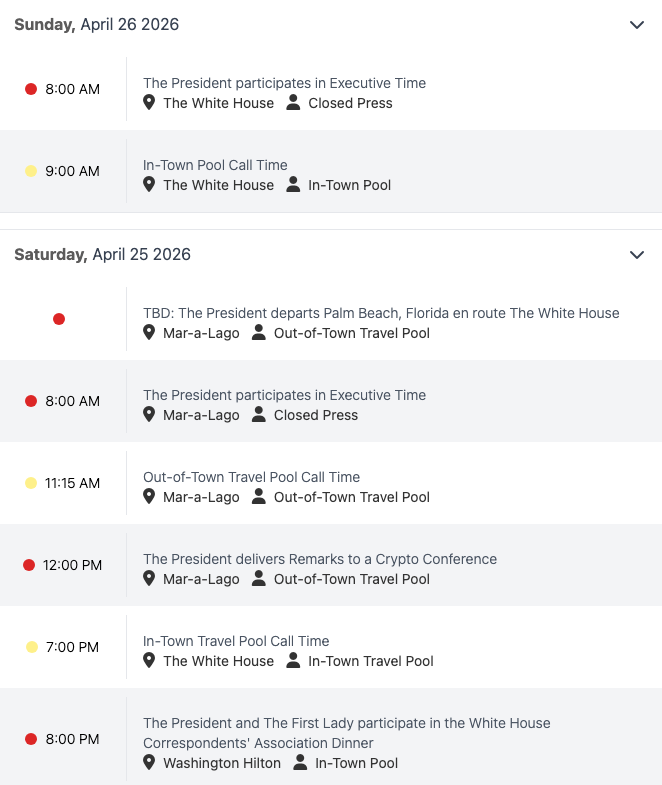Open the In-Town Pool Call Time entry
The width and height of the screenshot is (662, 785).
pyautogui.click(x=215, y=165)
